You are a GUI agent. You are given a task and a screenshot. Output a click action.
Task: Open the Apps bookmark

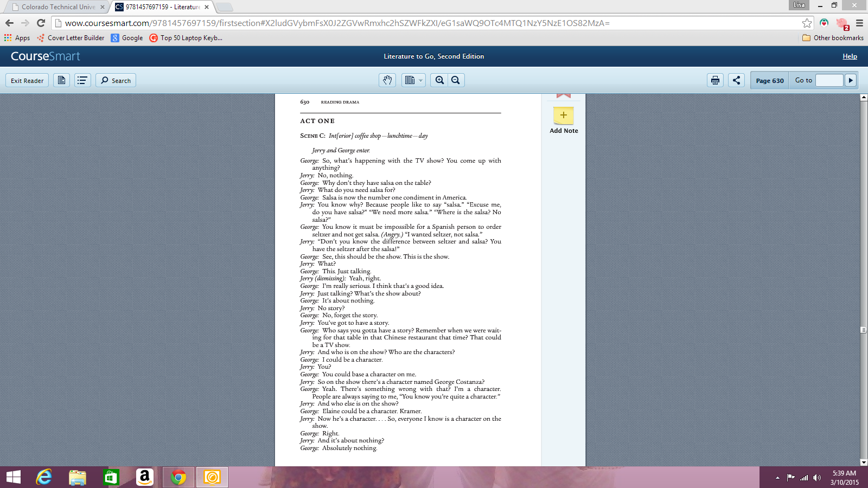pyautogui.click(x=17, y=38)
